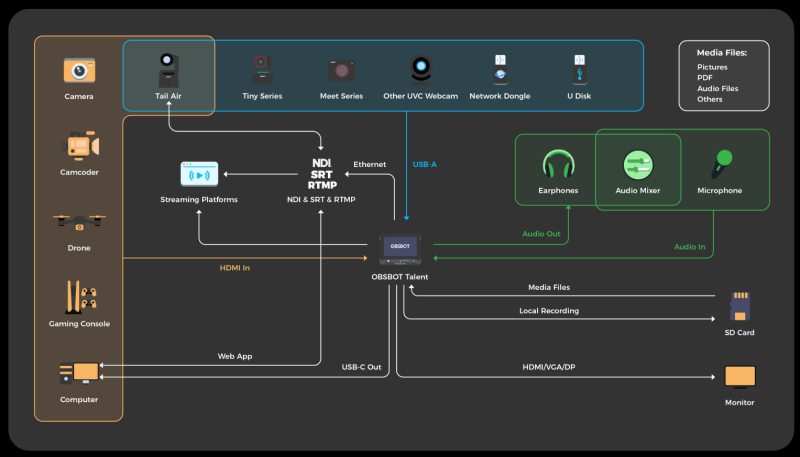Click the Monitor icon
Screen dimensions: 800x457
click(x=740, y=377)
